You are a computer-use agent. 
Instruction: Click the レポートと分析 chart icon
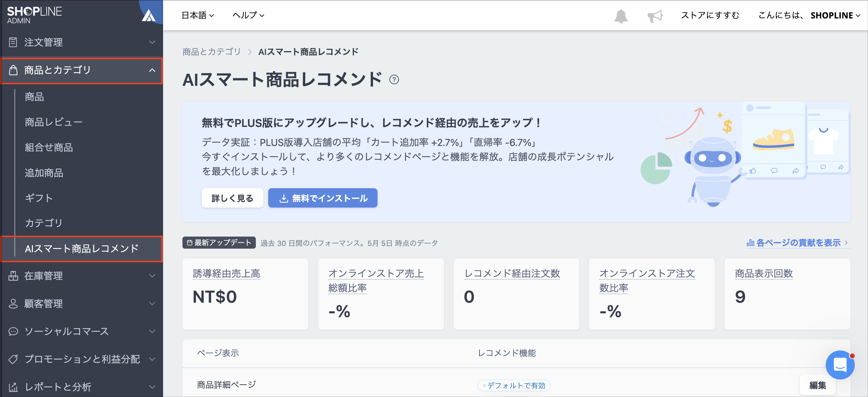(x=13, y=387)
